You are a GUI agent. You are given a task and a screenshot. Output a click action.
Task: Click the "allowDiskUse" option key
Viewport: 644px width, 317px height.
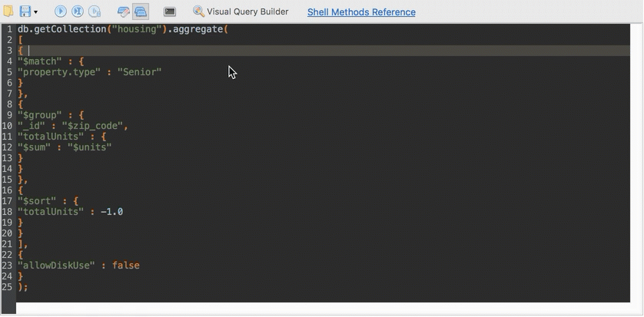pos(56,266)
